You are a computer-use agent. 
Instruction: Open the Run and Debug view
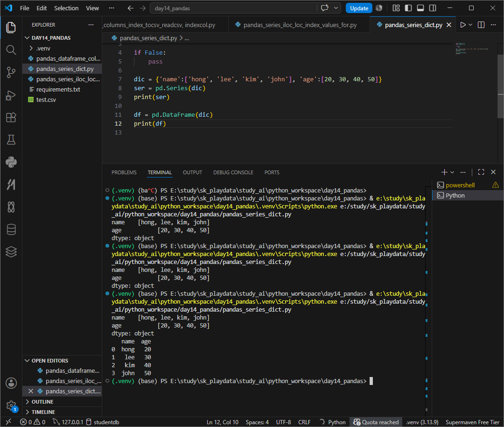pyautogui.click(x=11, y=95)
